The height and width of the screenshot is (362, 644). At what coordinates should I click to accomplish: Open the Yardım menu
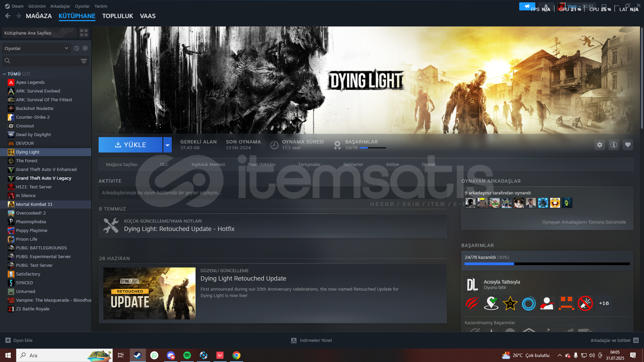click(101, 6)
